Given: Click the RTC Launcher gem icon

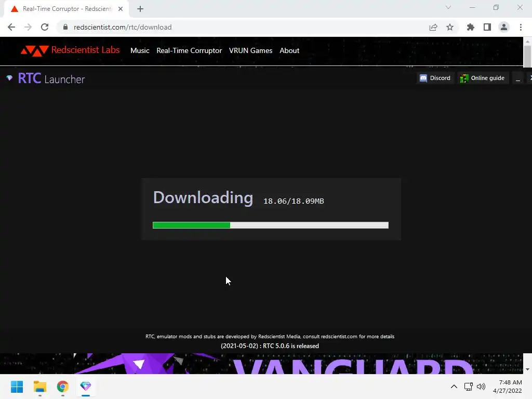Looking at the screenshot, I should (9, 78).
